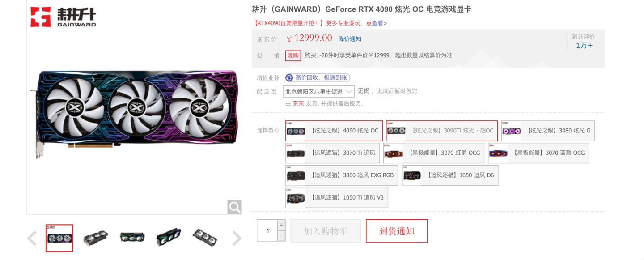Choose the 3090Ti 炫光·超OC model option
The height and width of the screenshot is (260, 644).
pos(442,131)
